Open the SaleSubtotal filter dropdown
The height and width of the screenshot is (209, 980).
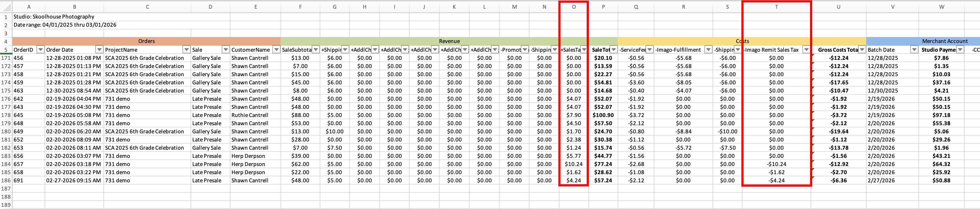coord(316,50)
